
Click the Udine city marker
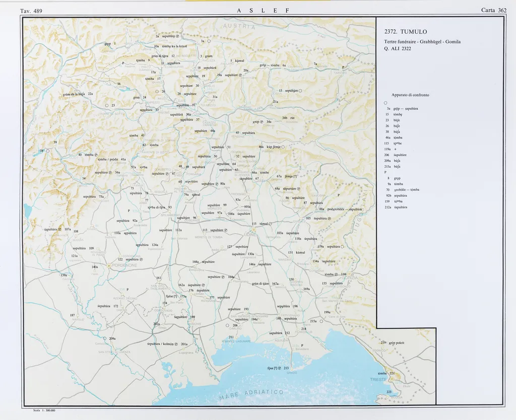tap(254, 229)
